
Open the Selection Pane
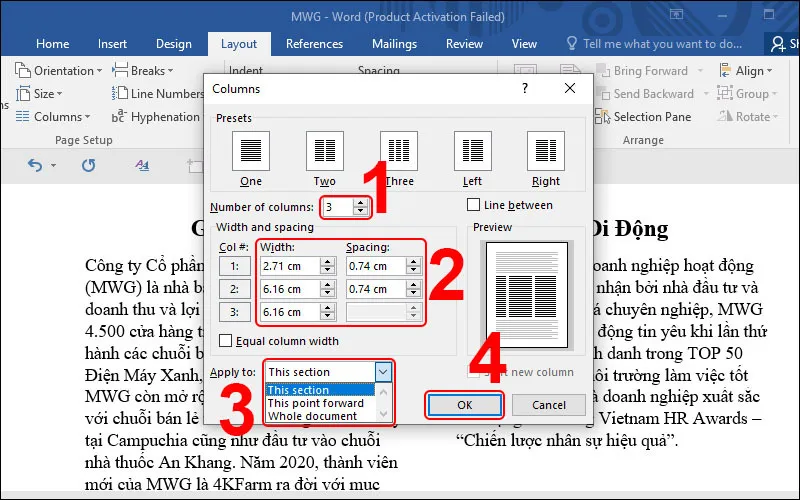(643, 117)
